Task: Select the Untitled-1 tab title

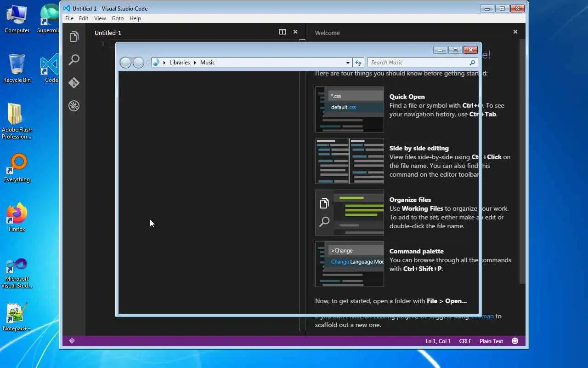Action: (108, 33)
